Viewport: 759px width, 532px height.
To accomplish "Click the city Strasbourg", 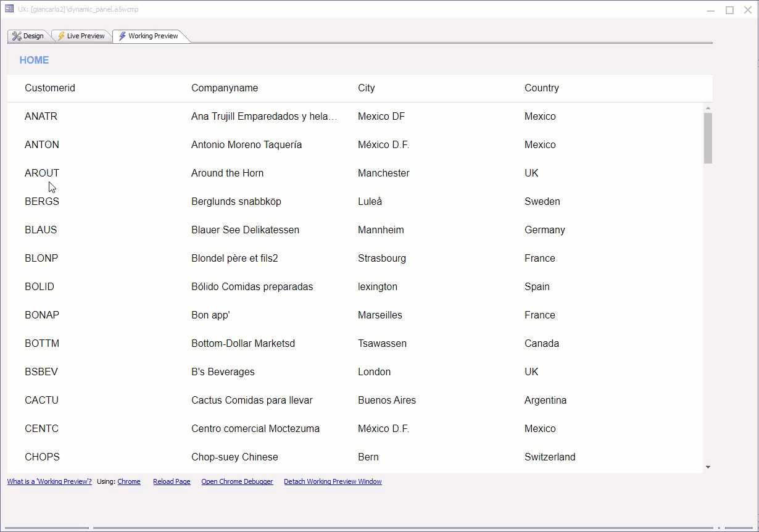I will [382, 258].
